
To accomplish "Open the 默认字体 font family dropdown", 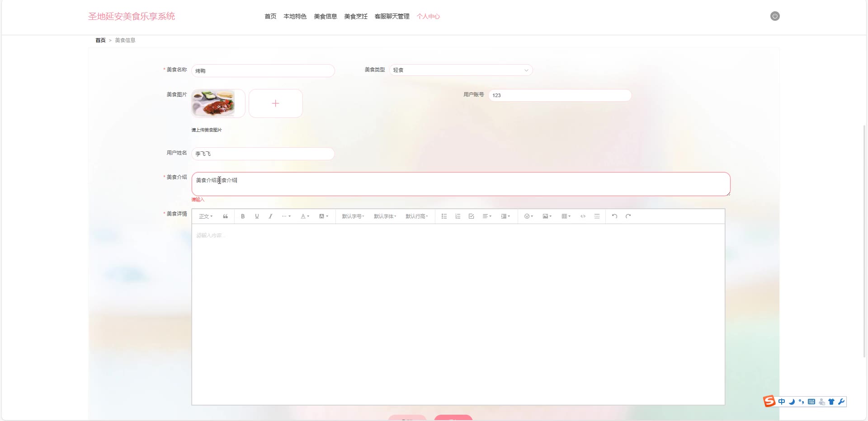I will (x=385, y=216).
